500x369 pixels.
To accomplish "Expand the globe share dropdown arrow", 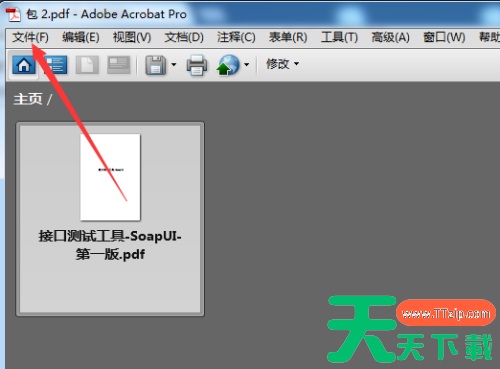I will pyautogui.click(x=246, y=64).
